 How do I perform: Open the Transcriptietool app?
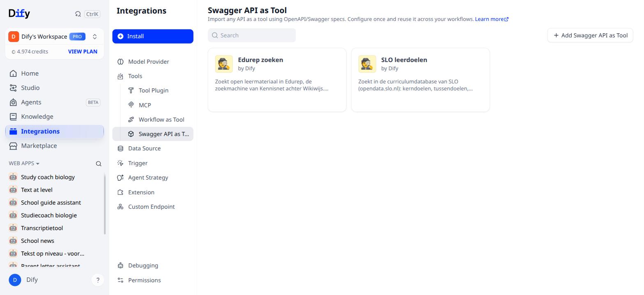click(55, 228)
